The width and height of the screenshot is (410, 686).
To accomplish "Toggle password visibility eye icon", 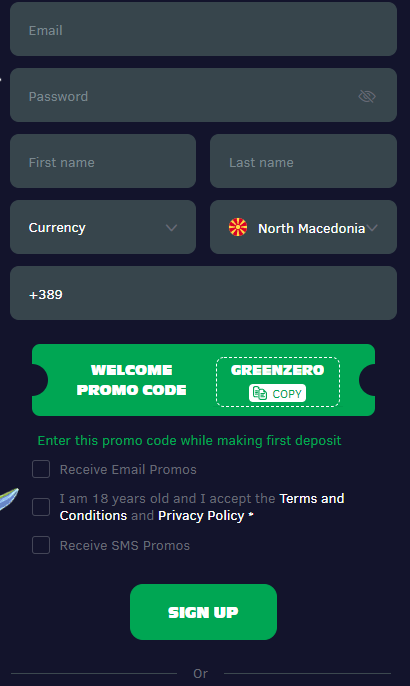I will [367, 96].
